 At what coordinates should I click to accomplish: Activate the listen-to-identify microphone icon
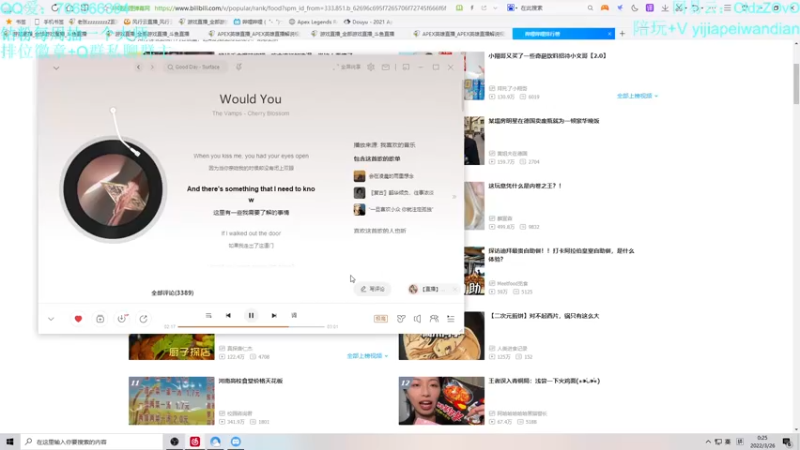coord(238,67)
